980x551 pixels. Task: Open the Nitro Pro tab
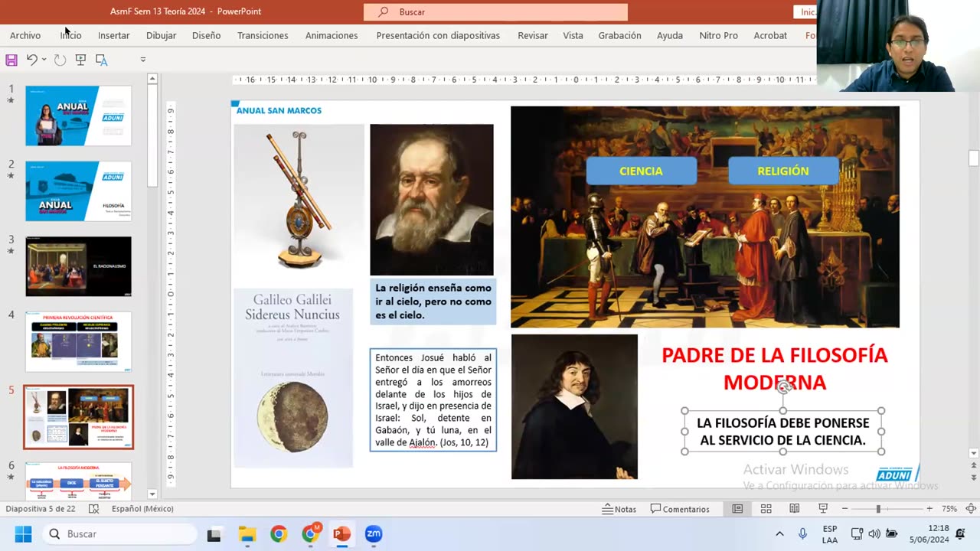718,35
